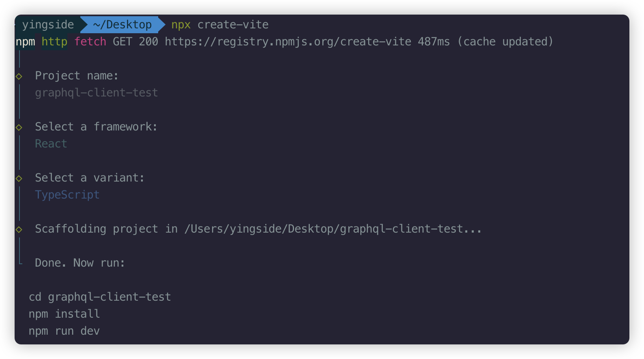Click the pink fetch label
644x359 pixels.
point(90,42)
